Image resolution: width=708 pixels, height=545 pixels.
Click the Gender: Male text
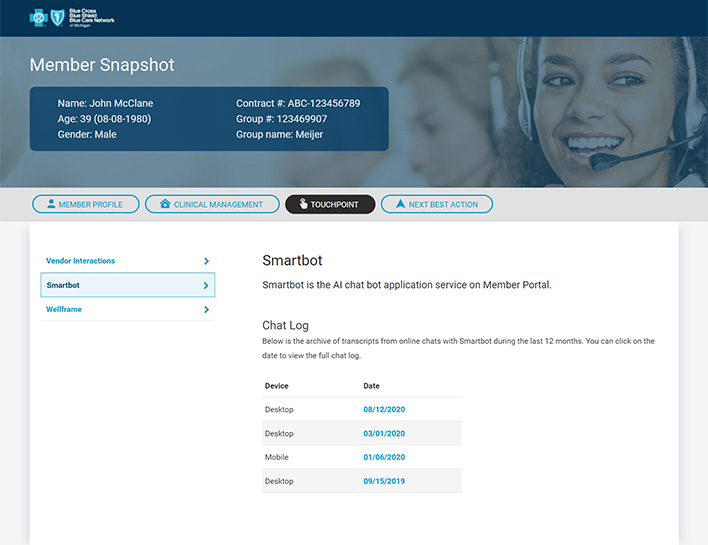pos(87,134)
